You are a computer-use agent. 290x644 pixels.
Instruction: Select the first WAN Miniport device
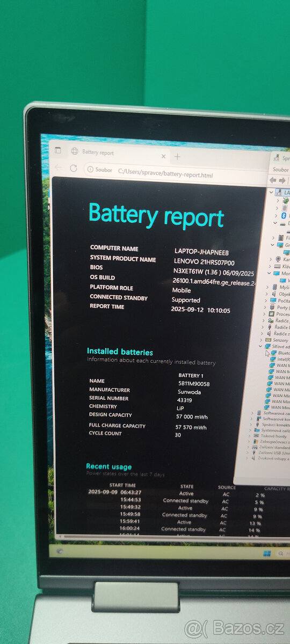click(279, 365)
